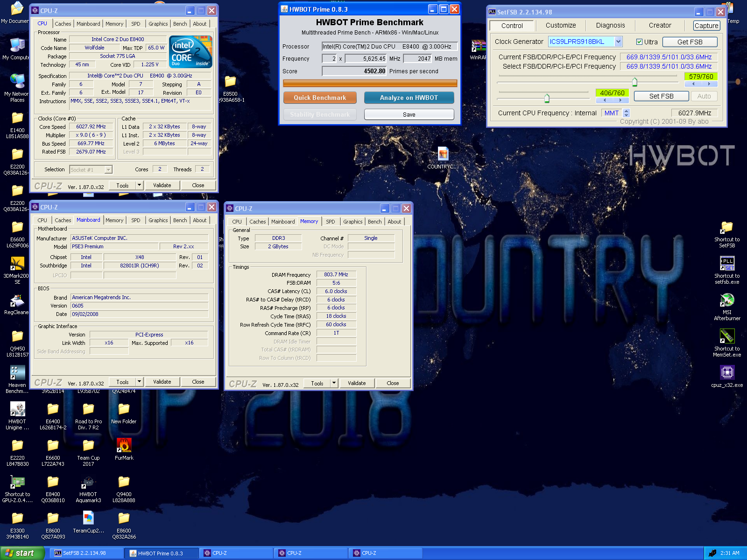The image size is (747, 560).
Task: Move the lower 406/760 slider thumb
Action: [x=547, y=98]
